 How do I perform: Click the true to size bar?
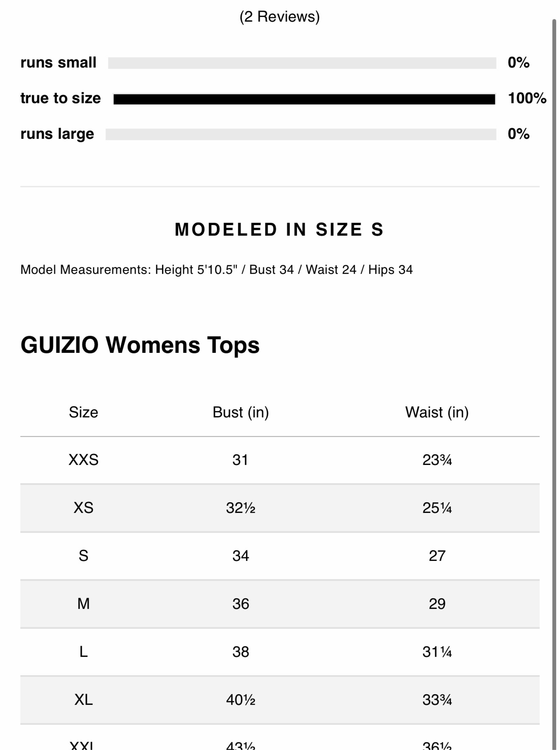[304, 99]
